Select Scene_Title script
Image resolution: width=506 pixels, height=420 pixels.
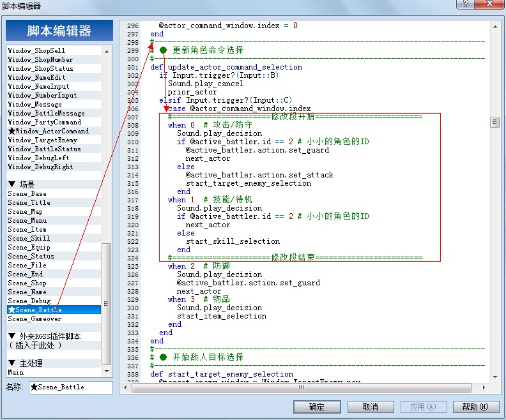[x=54, y=203]
